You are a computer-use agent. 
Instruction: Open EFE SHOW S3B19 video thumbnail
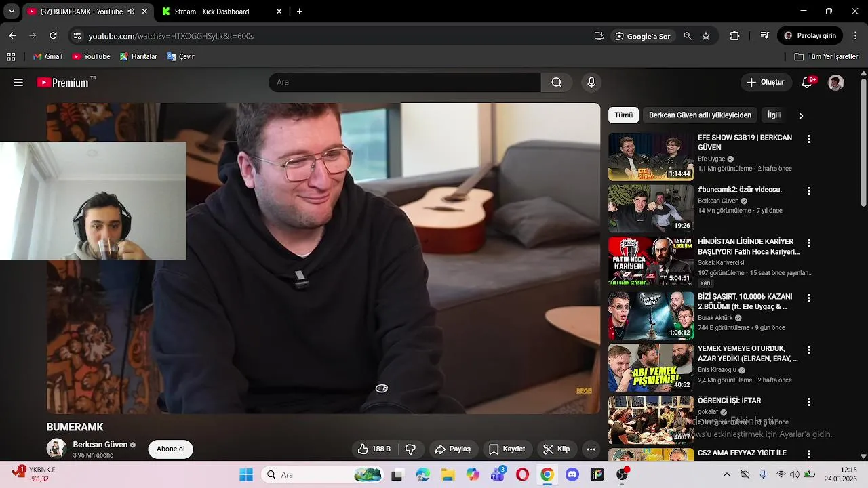click(651, 157)
